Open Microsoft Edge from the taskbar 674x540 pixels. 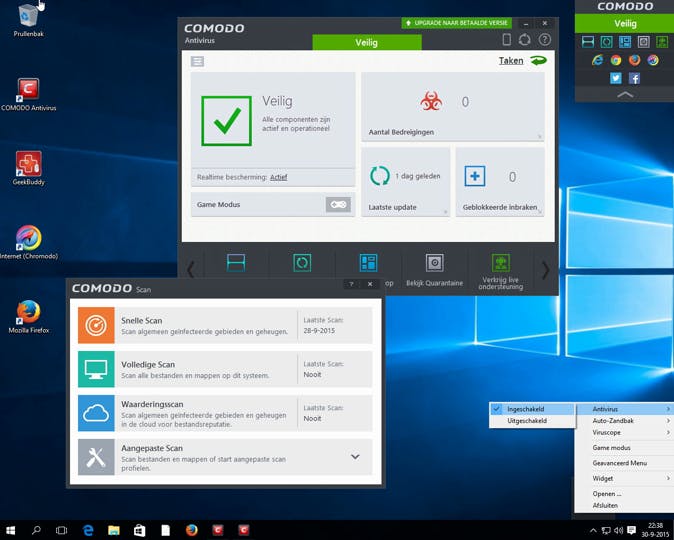point(88,530)
